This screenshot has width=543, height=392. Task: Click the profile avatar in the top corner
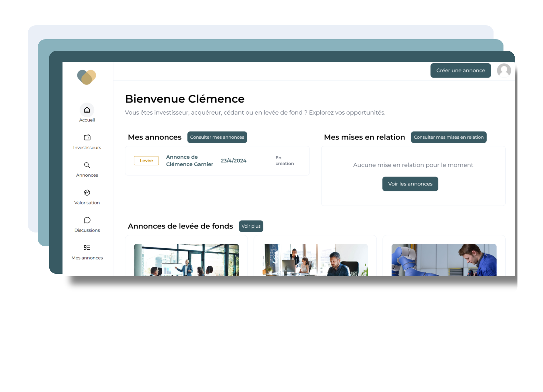tap(504, 70)
